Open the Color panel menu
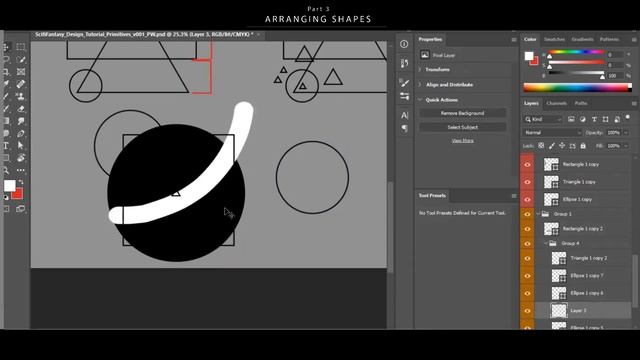Viewport: 640px width, 360px height. click(x=634, y=40)
